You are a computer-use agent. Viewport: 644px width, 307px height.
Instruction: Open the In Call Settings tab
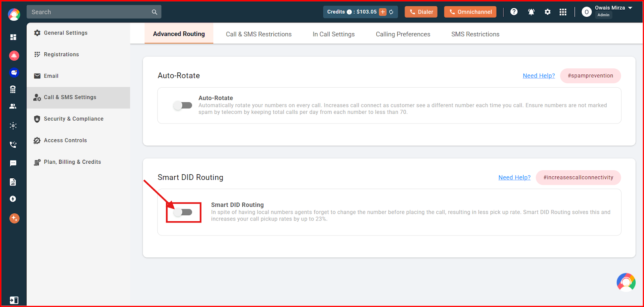[334, 34]
